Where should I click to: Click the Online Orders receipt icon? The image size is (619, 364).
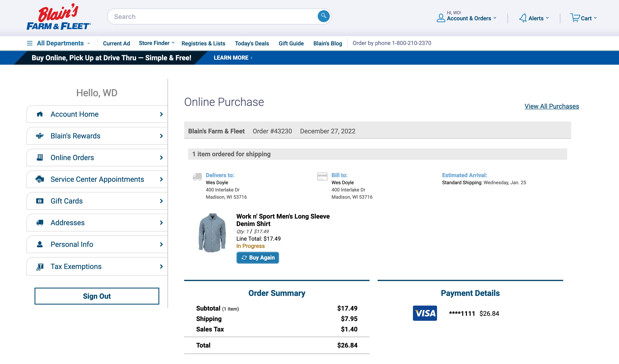40,157
